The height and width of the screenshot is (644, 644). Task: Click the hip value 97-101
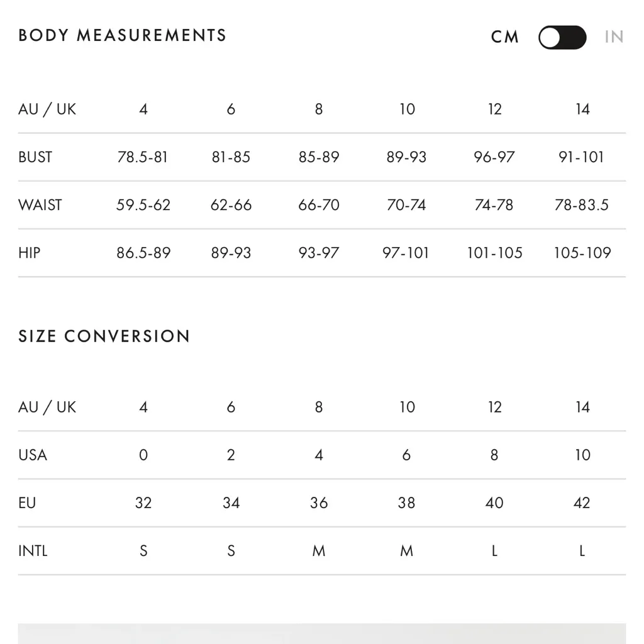point(406,253)
